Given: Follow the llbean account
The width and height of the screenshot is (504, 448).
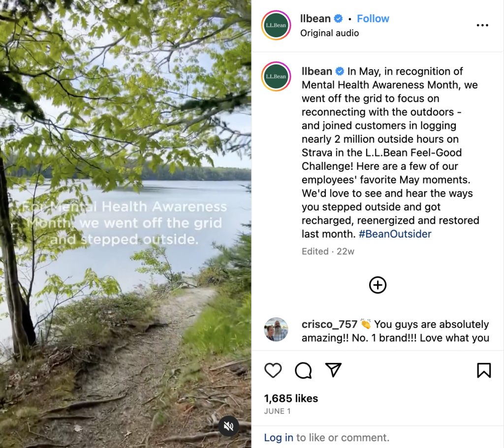Looking at the screenshot, I should pos(373,19).
